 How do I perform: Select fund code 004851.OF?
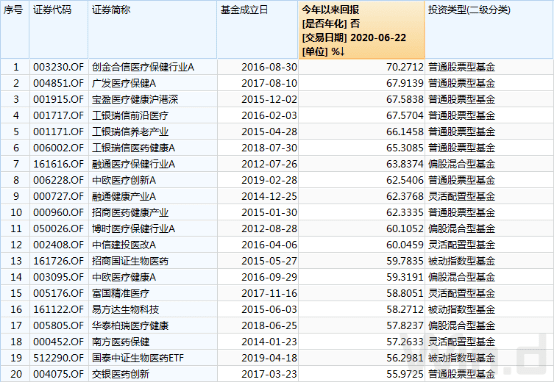[x=59, y=83]
